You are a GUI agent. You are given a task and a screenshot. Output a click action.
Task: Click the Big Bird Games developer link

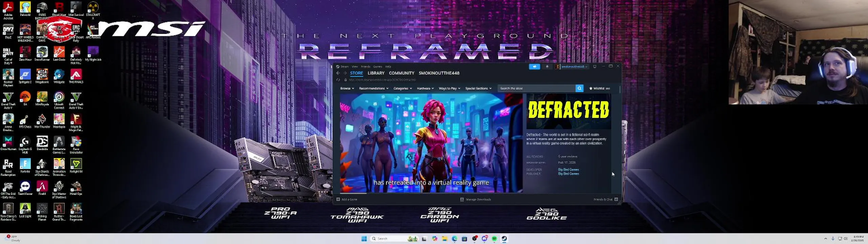click(568, 169)
